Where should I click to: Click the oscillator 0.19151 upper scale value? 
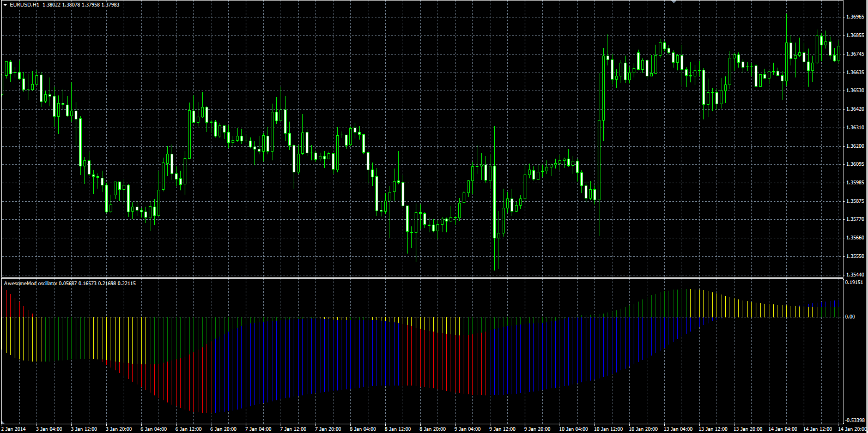coord(854,282)
